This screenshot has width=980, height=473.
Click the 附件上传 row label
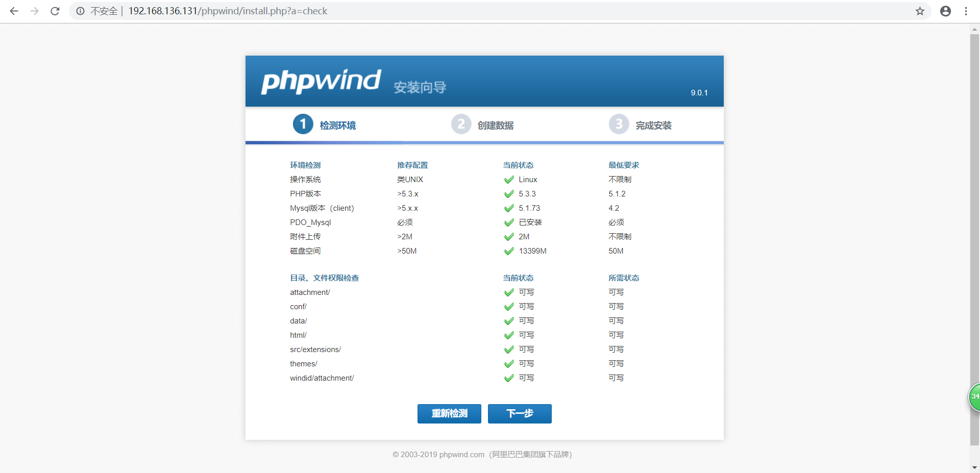(x=305, y=237)
